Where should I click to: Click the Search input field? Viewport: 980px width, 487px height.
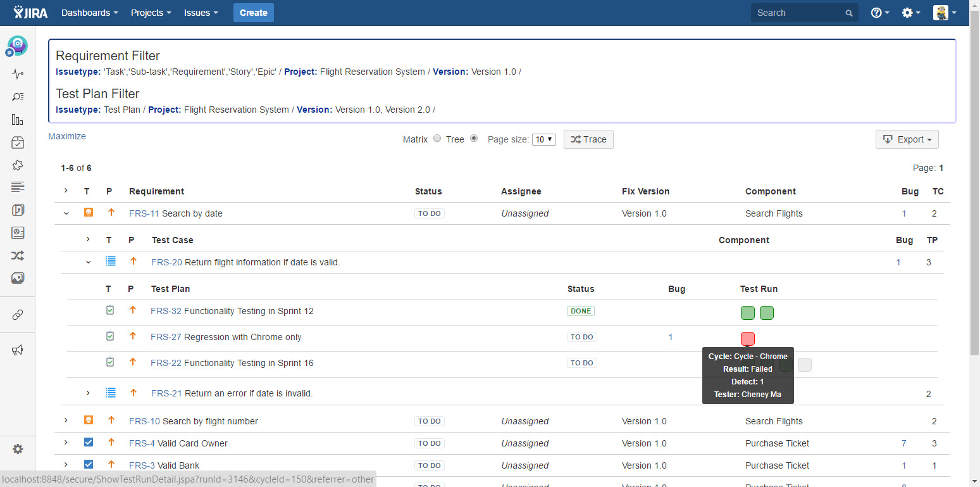(x=799, y=13)
